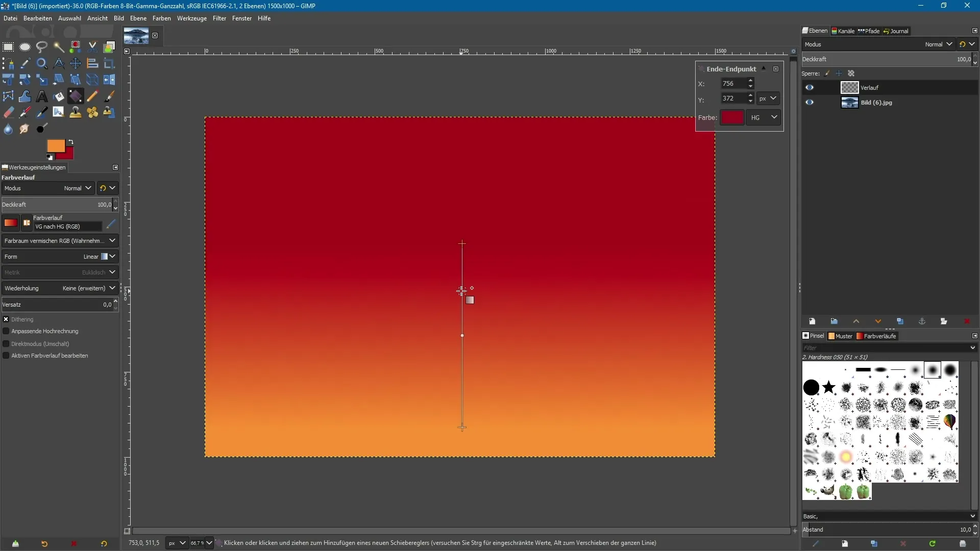Screen dimensions: 980x551
Task: Select the Ellipse Select tool
Action: tap(25, 47)
